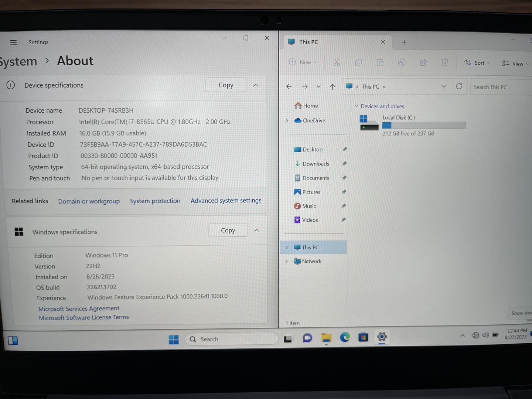
Task: Add a new File Explorer tab
Action: click(x=404, y=42)
